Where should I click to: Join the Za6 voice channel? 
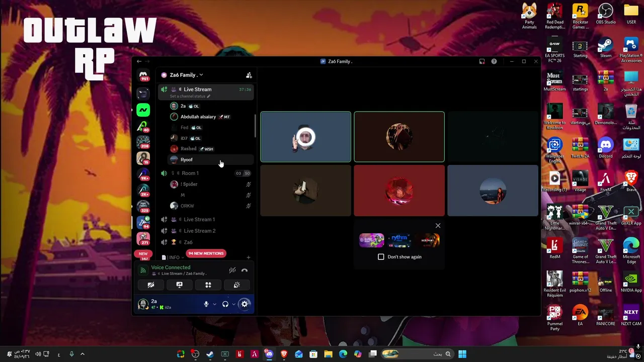pos(205,242)
